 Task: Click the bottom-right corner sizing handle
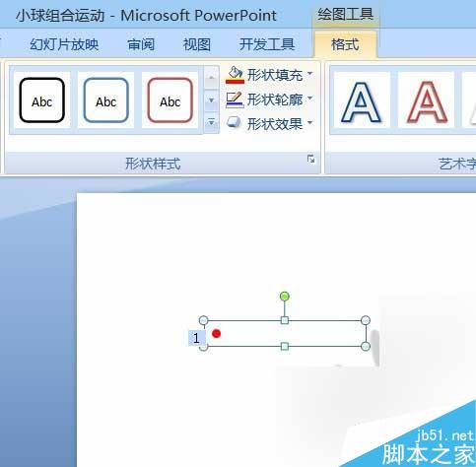(366, 346)
